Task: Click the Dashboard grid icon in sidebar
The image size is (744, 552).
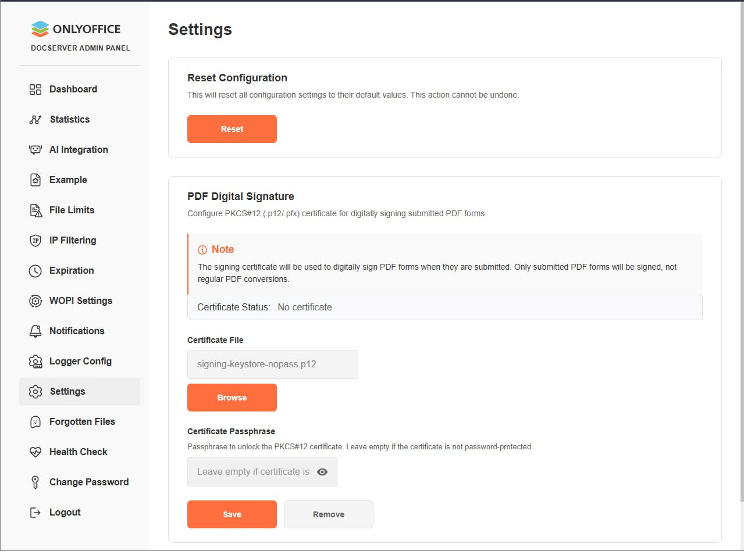Action: [x=36, y=89]
